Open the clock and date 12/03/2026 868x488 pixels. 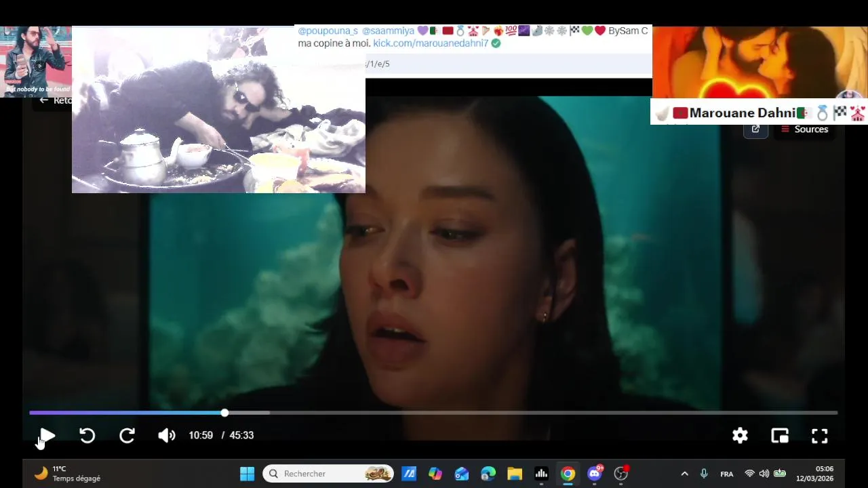tap(815, 474)
